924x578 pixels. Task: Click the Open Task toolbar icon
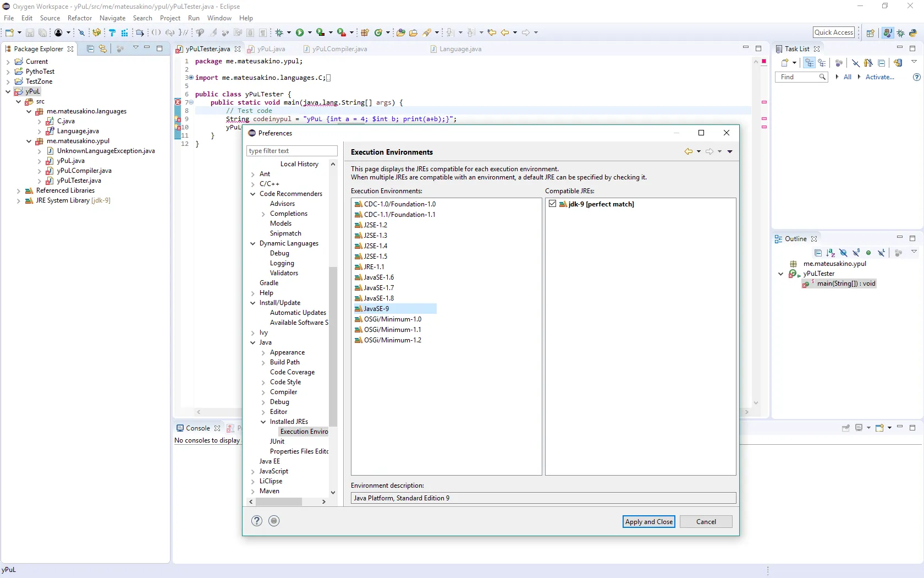(413, 32)
